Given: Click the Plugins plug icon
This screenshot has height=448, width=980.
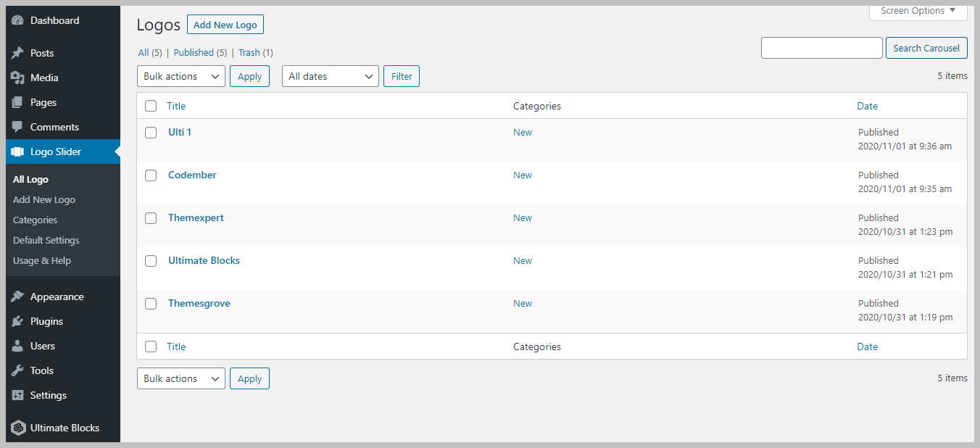Looking at the screenshot, I should 18,321.
